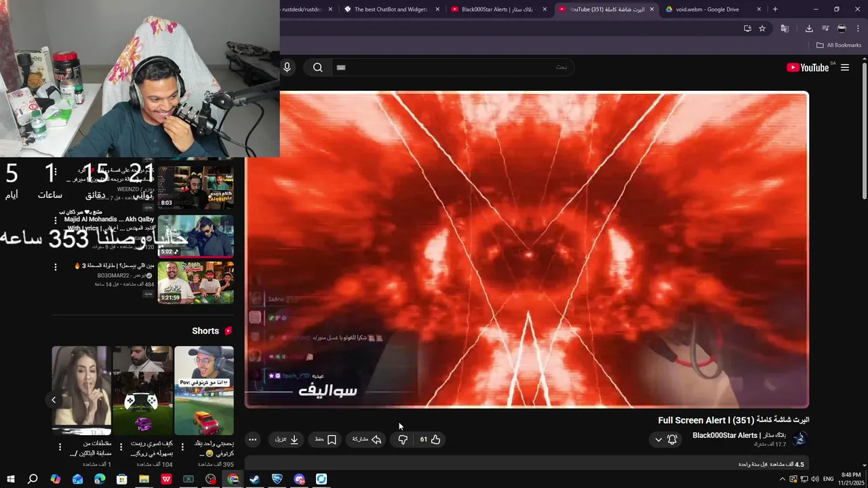The image size is (868, 488).
Task: Open Black000Star Alerts channel avatar
Action: coord(800,439)
